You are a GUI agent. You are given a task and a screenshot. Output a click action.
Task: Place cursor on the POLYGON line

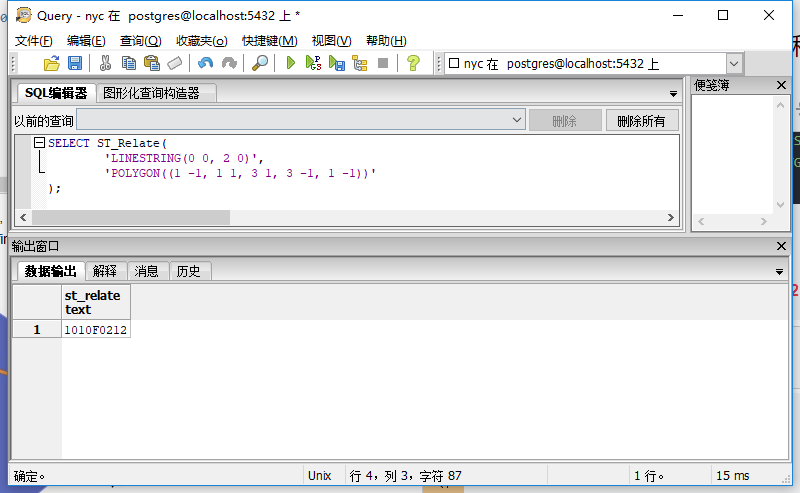pyautogui.click(x=240, y=174)
